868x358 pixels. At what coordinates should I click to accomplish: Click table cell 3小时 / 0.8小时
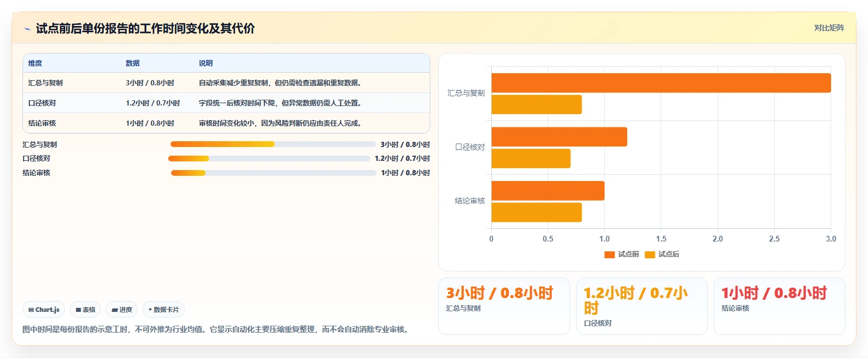click(150, 83)
